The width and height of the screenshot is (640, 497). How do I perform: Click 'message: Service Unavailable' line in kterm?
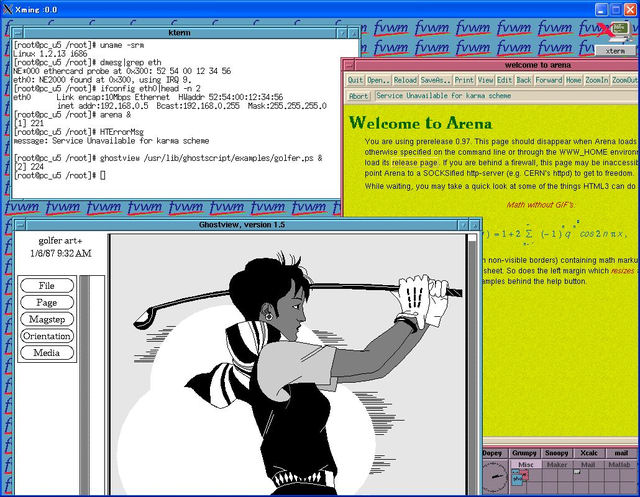(x=111, y=141)
